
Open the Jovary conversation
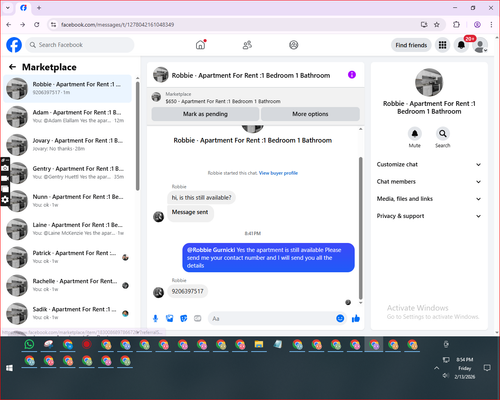[x=67, y=145]
